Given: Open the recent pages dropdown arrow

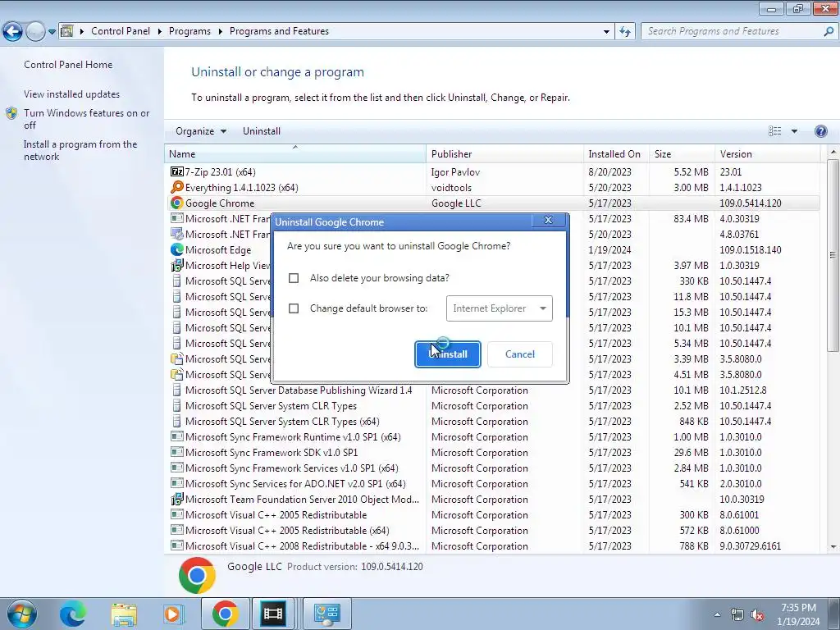Looking at the screenshot, I should pyautogui.click(x=52, y=32).
